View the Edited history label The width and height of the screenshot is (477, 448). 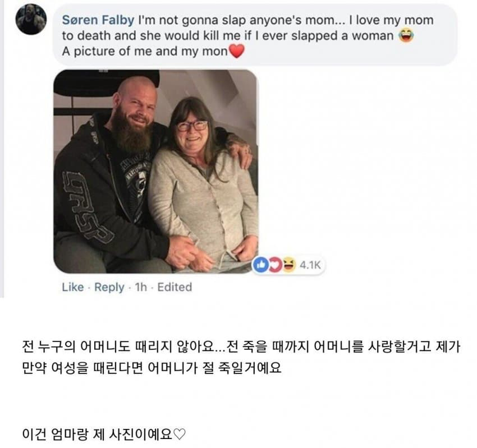pyautogui.click(x=175, y=287)
